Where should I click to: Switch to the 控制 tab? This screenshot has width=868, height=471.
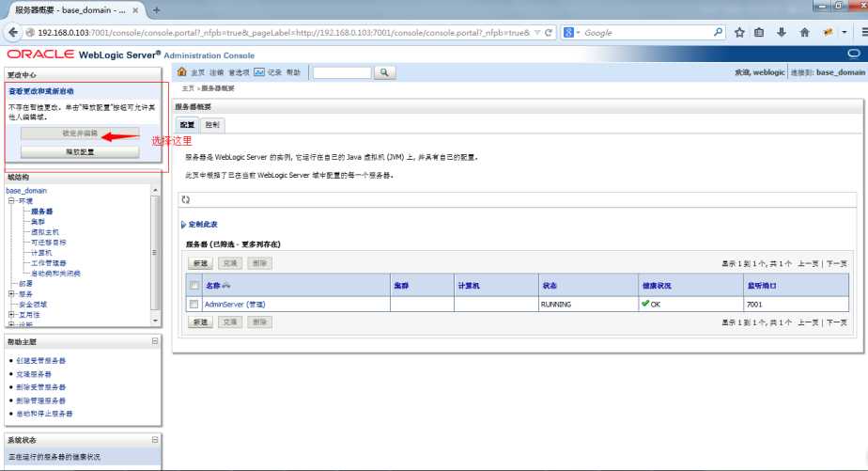click(212, 125)
